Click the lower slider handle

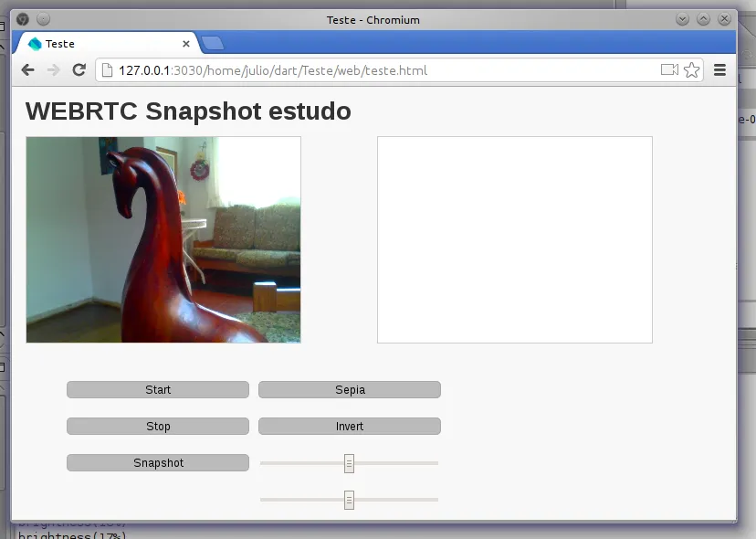(x=349, y=501)
